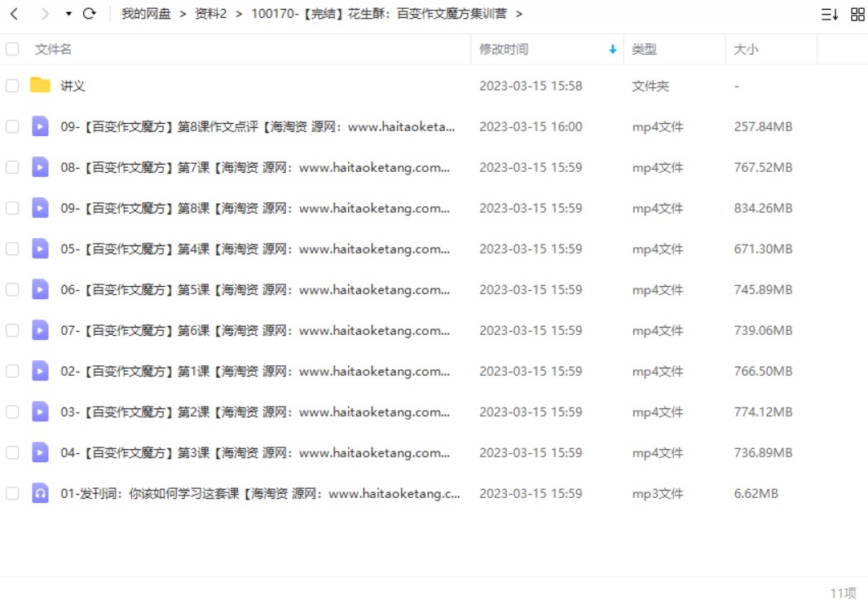This screenshot has height=608, width=868.
Task: Navigate to 我的网盘 breadcrumb
Action: pyautogui.click(x=146, y=14)
